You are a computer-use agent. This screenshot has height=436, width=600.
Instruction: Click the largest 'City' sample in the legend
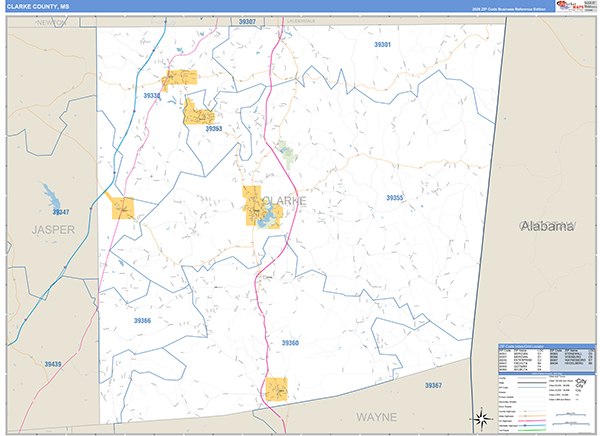tap(581, 381)
